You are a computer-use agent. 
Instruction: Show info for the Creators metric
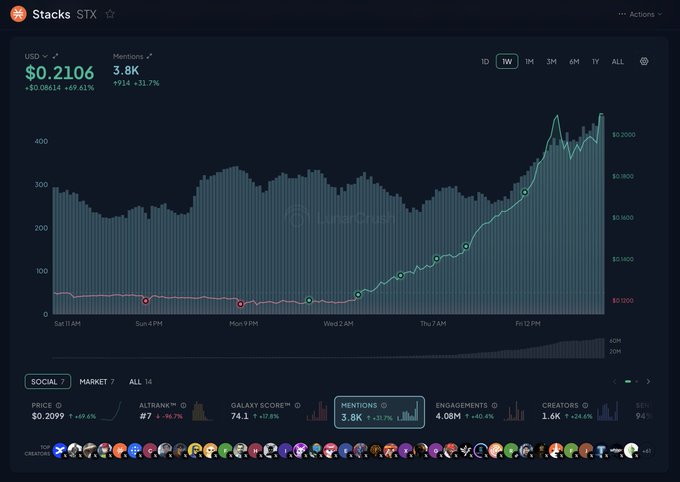coord(585,405)
